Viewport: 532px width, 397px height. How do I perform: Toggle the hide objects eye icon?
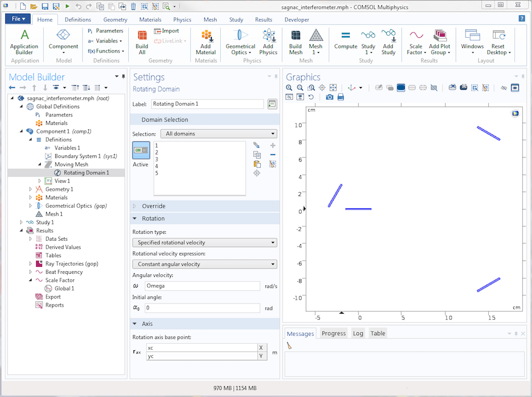(x=504, y=88)
